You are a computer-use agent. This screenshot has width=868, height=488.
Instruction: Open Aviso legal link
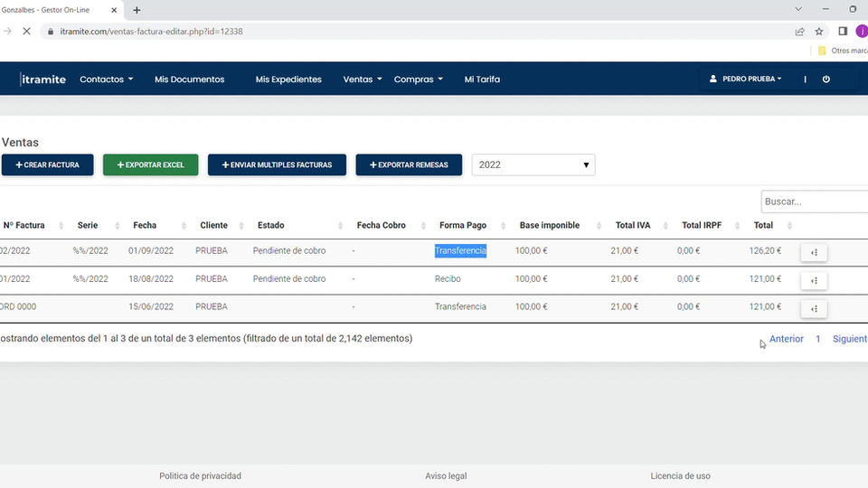point(446,476)
